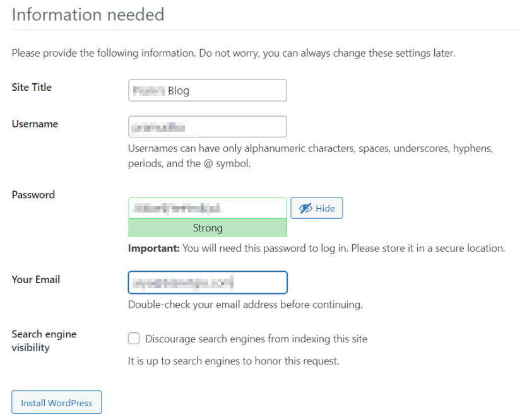Screen dimensions: 527x420
Task: Click the Your Email label
Action: 36,279
